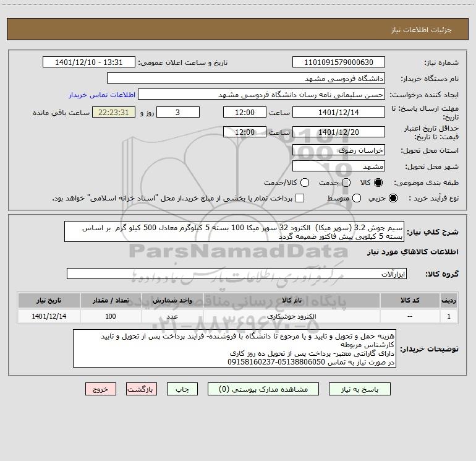Select the کالا/خدمت radio button
This screenshot has height=461, width=476.
305,183
